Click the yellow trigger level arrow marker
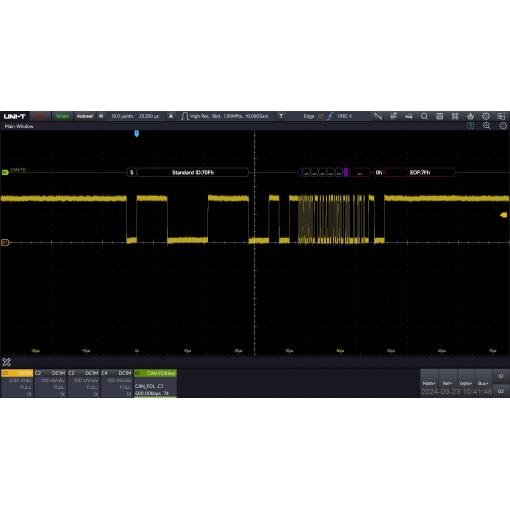Viewport: 510px width, 510px height. [504, 215]
